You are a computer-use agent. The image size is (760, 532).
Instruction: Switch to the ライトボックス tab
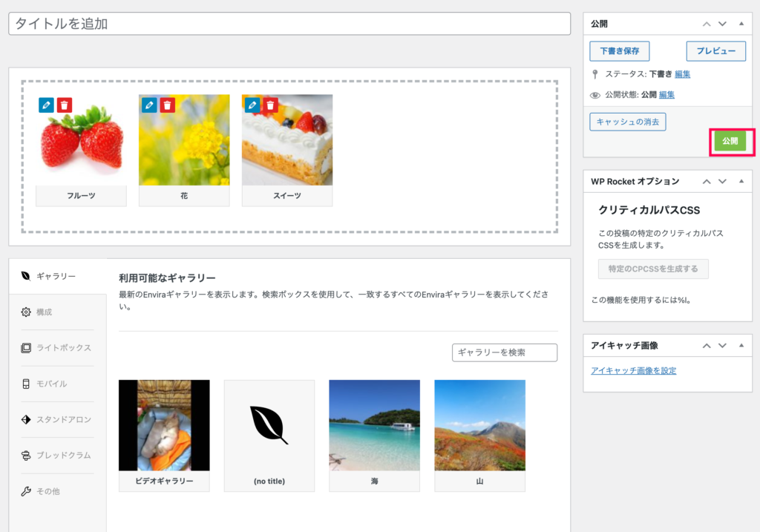click(58, 348)
